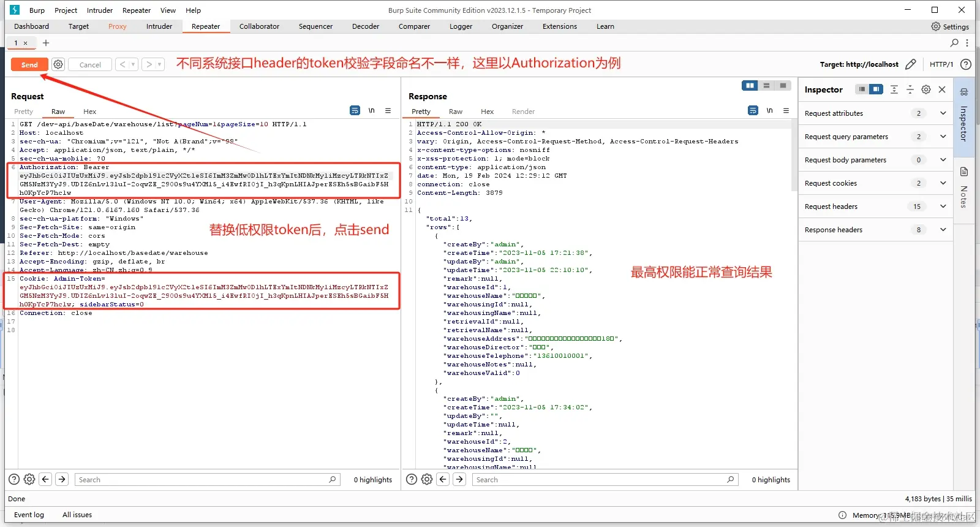Expand Request attributes section

click(875, 113)
